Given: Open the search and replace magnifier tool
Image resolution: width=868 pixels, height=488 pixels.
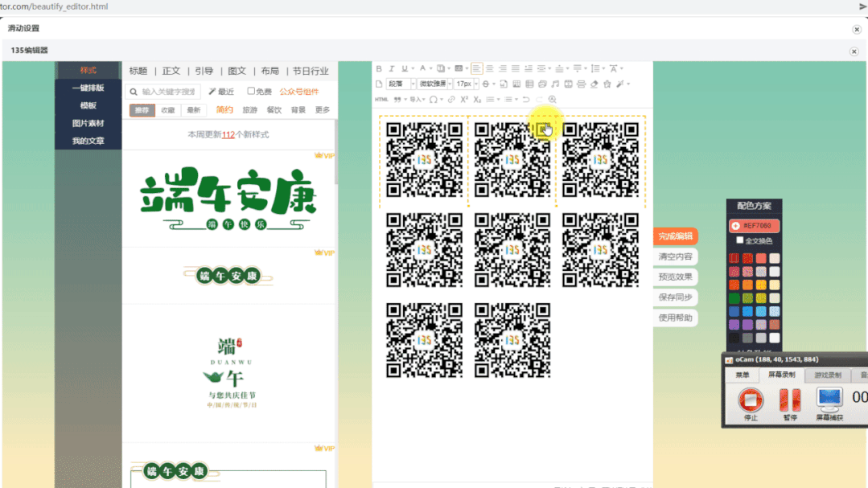Looking at the screenshot, I should point(552,100).
